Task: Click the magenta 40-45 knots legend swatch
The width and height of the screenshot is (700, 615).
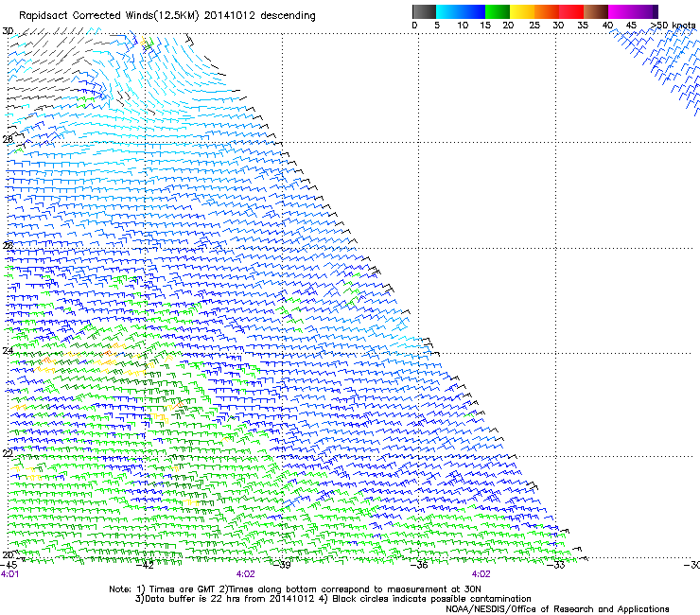Action: click(x=621, y=11)
